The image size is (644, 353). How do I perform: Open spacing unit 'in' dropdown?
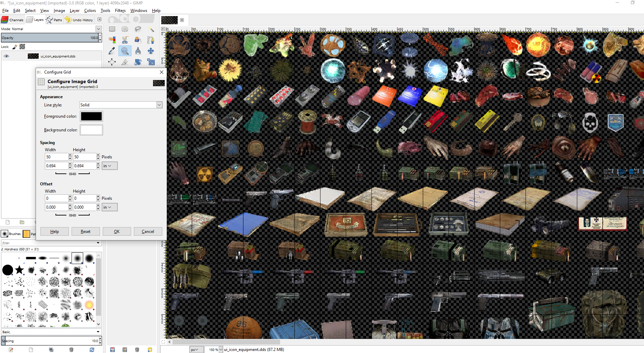pyautogui.click(x=110, y=166)
